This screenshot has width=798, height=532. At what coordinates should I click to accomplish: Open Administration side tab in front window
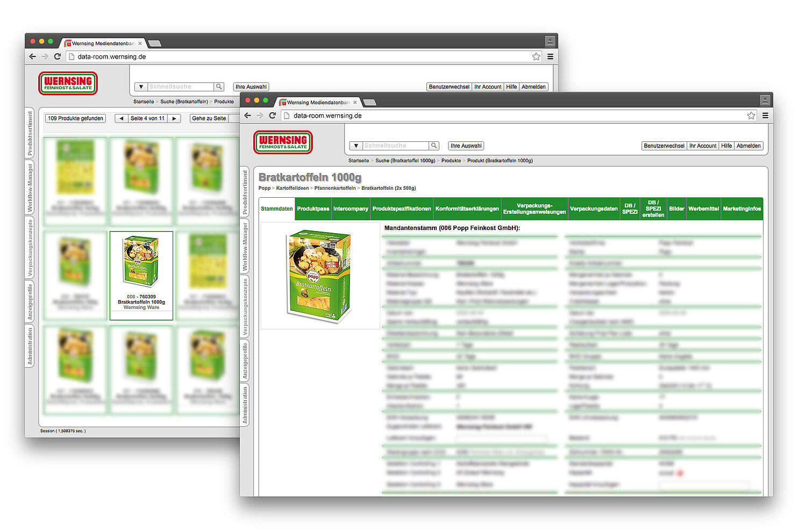[245, 405]
